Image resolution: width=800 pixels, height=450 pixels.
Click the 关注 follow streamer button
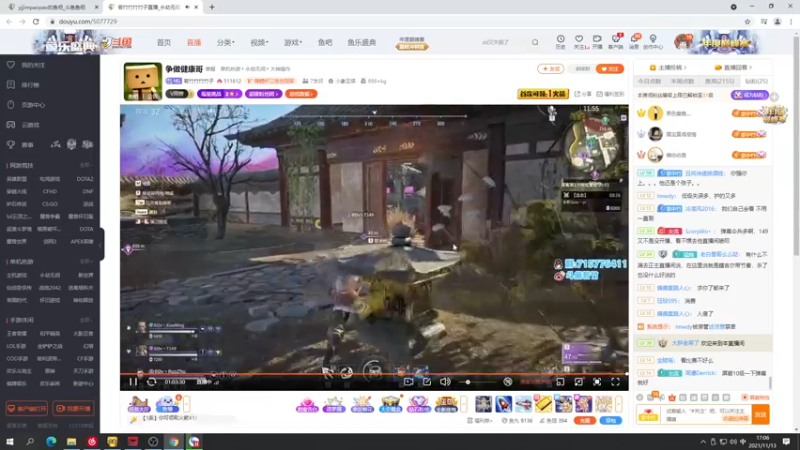(610, 68)
